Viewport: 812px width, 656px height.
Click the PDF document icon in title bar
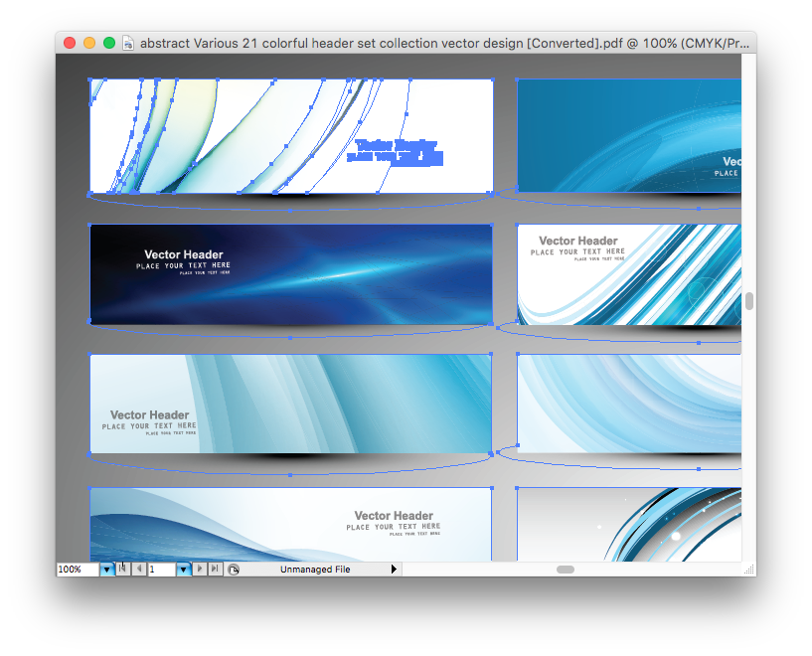(128, 43)
